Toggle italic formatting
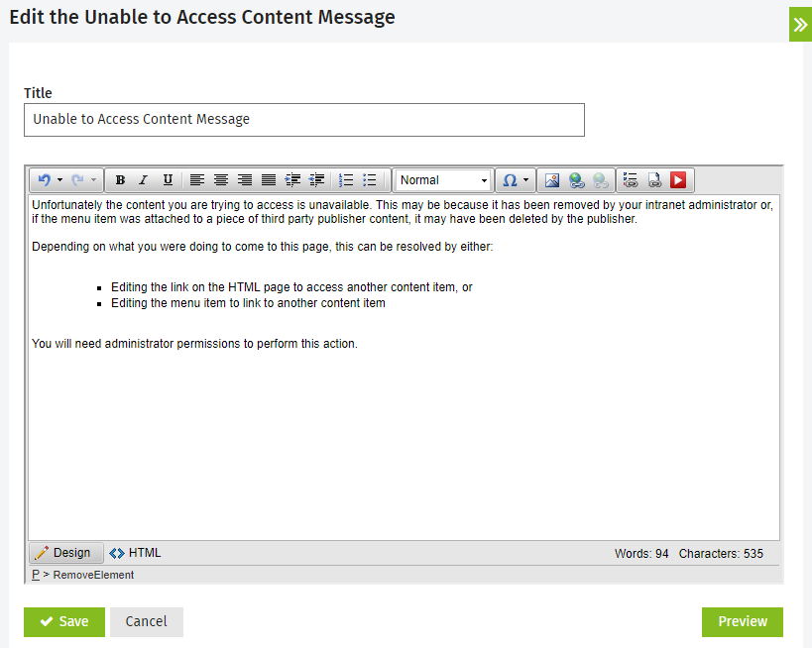 click(143, 180)
